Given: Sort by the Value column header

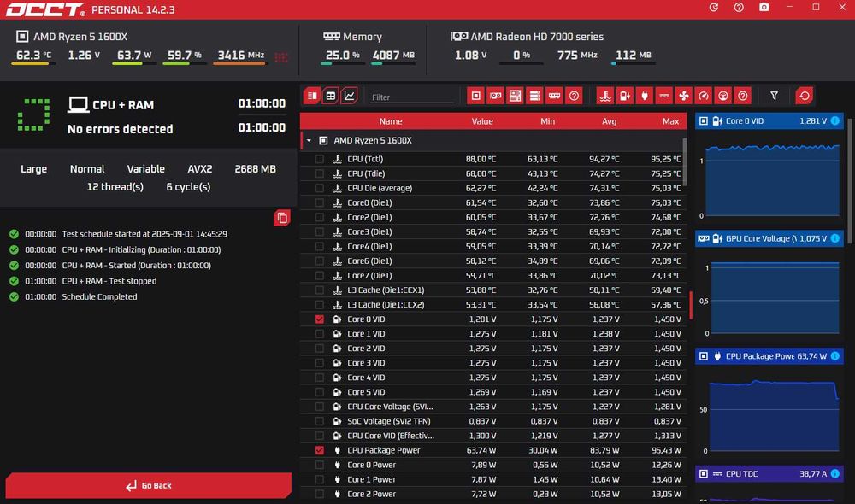Looking at the screenshot, I should click(x=482, y=121).
